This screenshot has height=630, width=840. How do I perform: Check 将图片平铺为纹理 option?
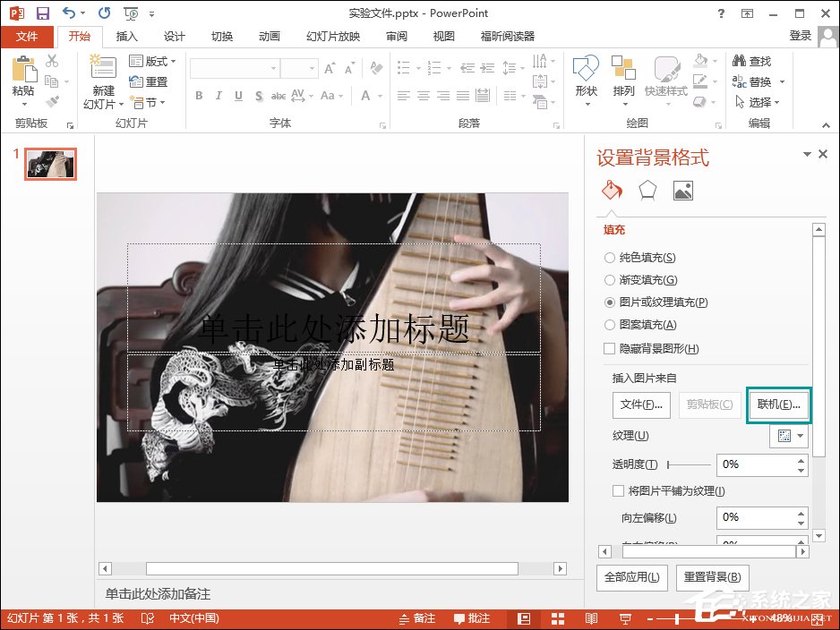tap(618, 490)
